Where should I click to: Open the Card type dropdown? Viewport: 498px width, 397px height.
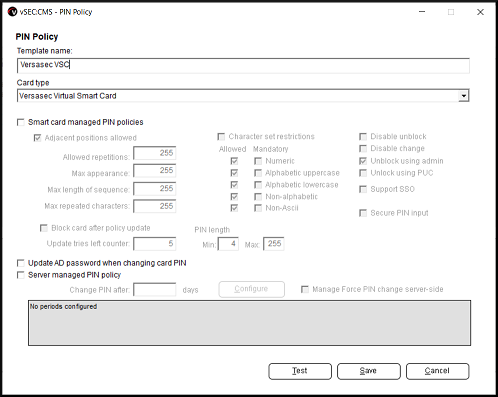463,96
